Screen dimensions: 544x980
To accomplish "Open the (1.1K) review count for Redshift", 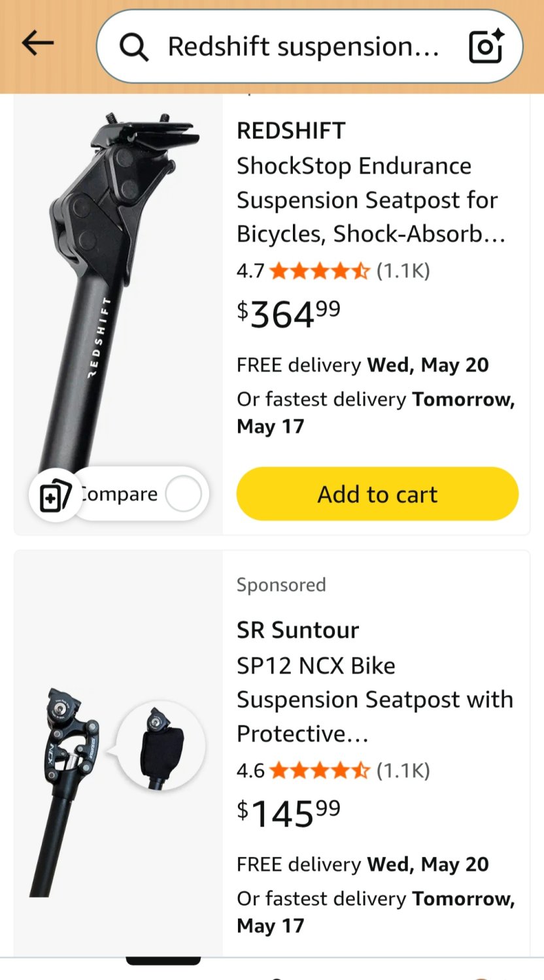I will pos(403,270).
